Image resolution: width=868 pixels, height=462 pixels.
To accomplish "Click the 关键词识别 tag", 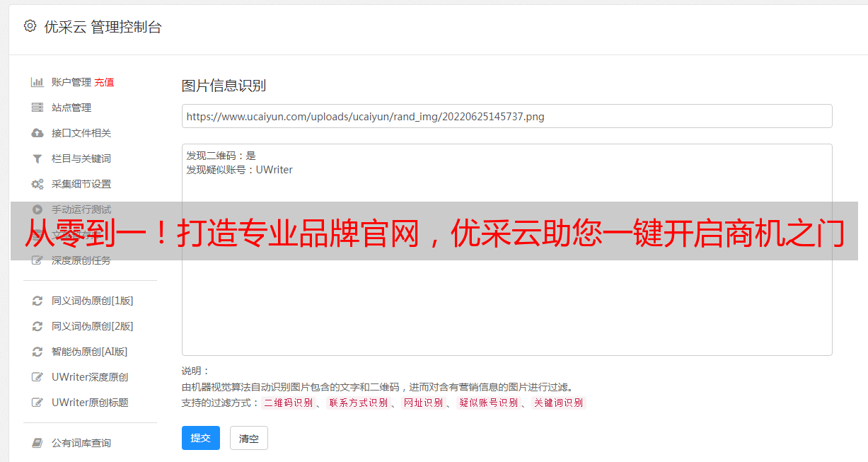I will pos(558,403).
